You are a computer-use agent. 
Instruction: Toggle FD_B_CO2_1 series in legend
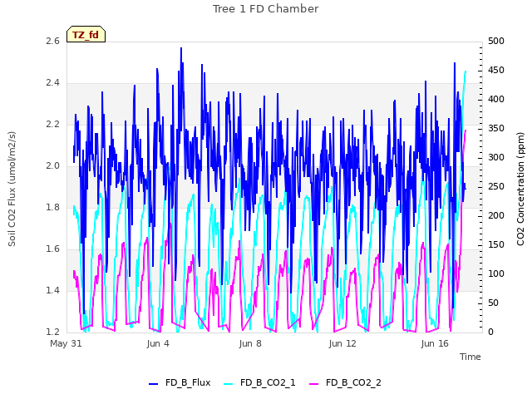pyautogui.click(x=259, y=382)
